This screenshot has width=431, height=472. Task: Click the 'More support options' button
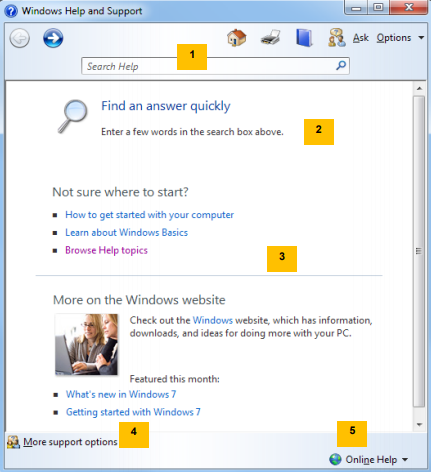(62, 442)
